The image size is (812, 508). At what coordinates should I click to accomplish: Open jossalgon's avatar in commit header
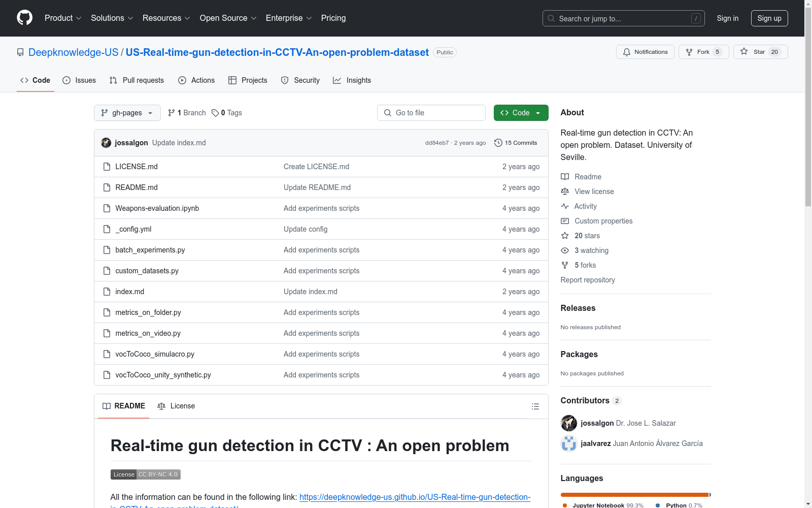106,143
